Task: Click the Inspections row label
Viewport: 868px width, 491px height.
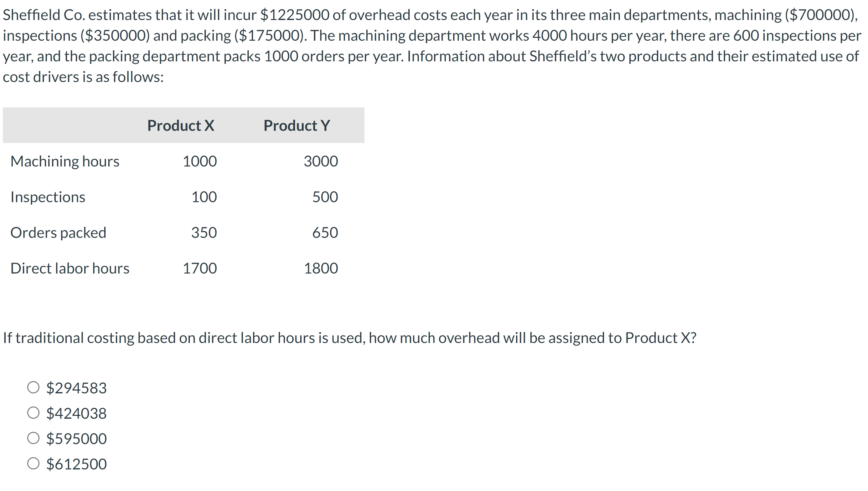Action: coord(48,197)
